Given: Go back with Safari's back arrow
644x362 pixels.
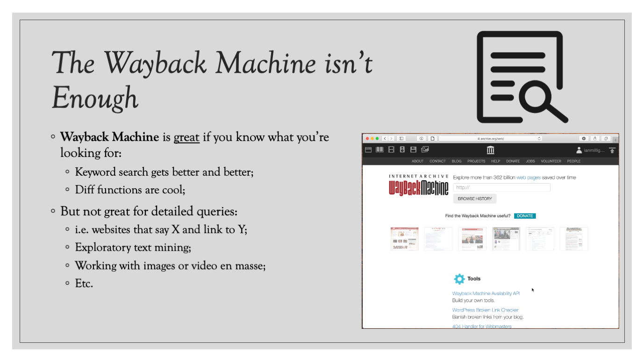Looking at the screenshot, I should [x=385, y=139].
